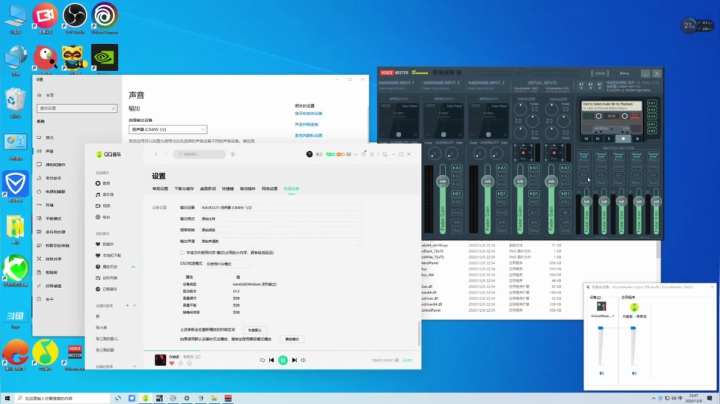The image size is (720, 404).
Task: Switch to network settings tab in QQ Music
Action: coord(270,189)
